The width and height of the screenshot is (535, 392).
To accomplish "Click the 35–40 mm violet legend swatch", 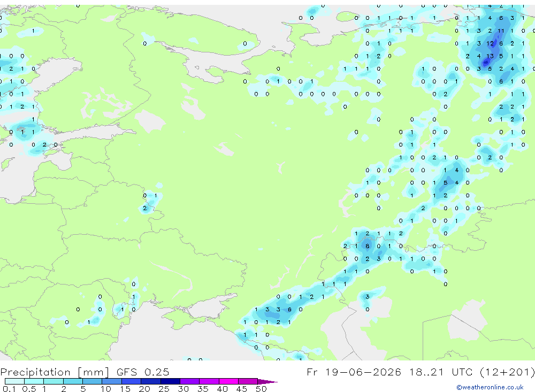I will point(209,381).
